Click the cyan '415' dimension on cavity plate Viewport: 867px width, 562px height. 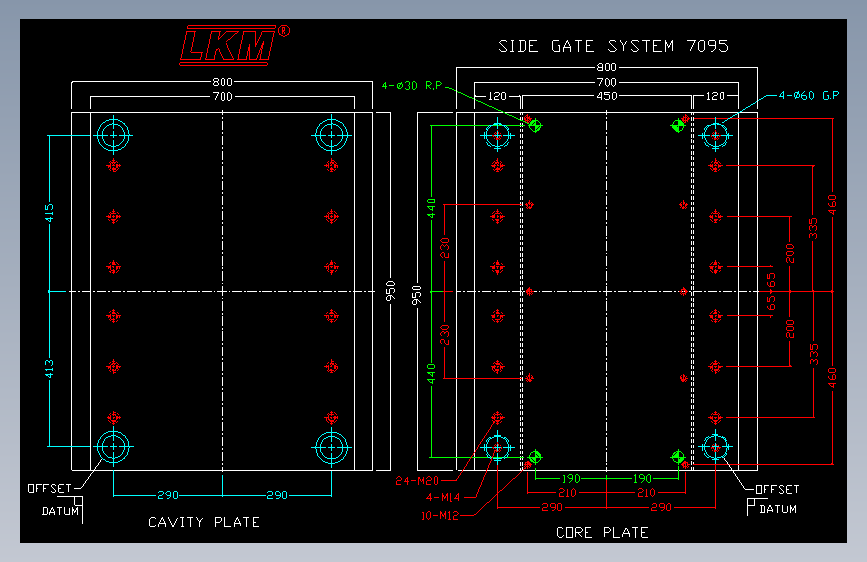[49, 213]
